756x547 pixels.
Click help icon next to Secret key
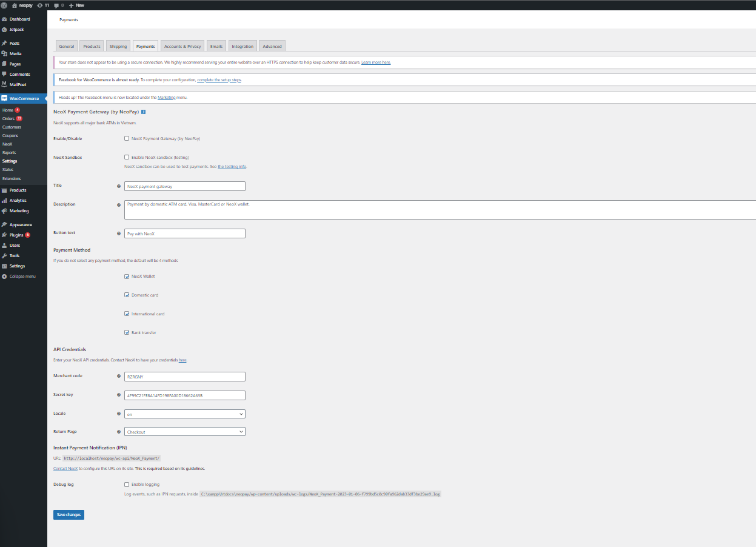click(x=119, y=395)
